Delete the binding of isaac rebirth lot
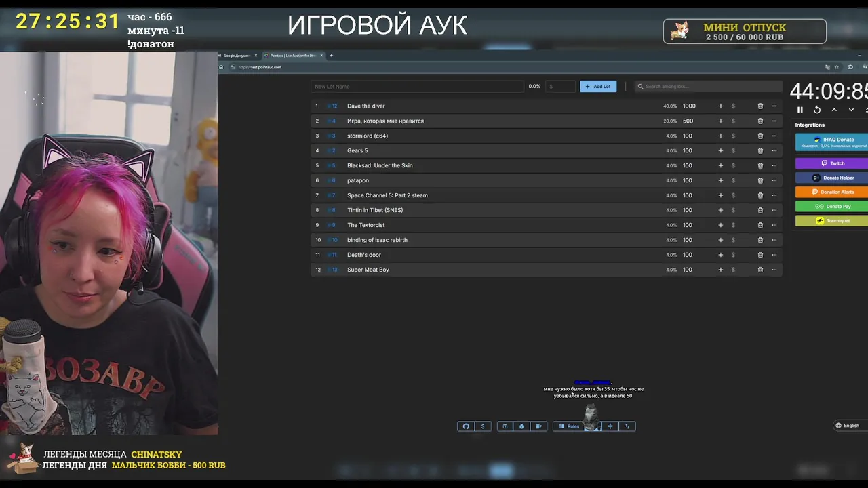868x488 pixels. (x=760, y=241)
